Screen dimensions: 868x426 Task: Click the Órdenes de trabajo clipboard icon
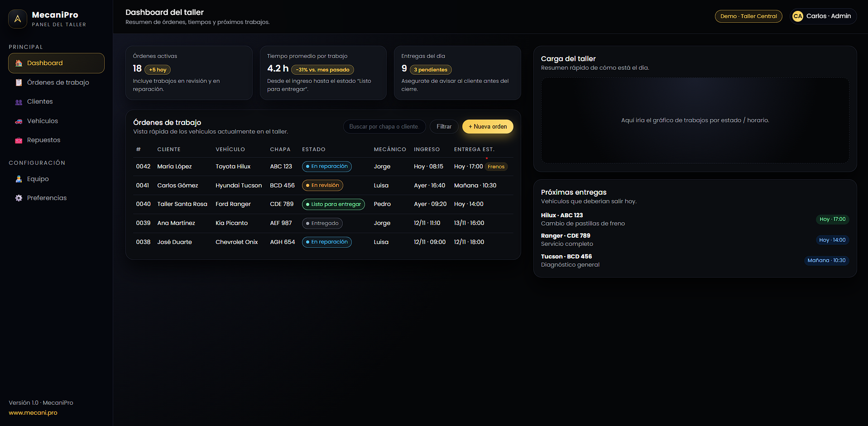[19, 82]
